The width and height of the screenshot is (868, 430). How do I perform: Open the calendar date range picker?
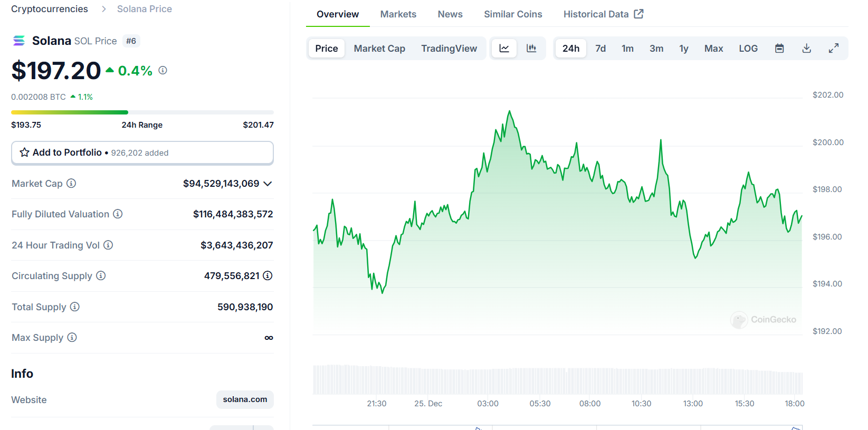[x=779, y=49]
